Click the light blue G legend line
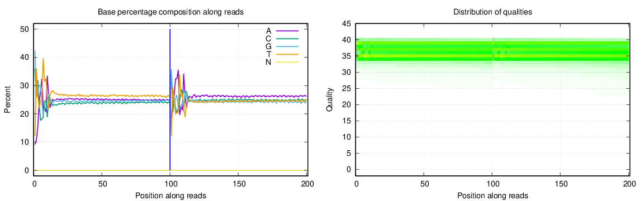 287,46
